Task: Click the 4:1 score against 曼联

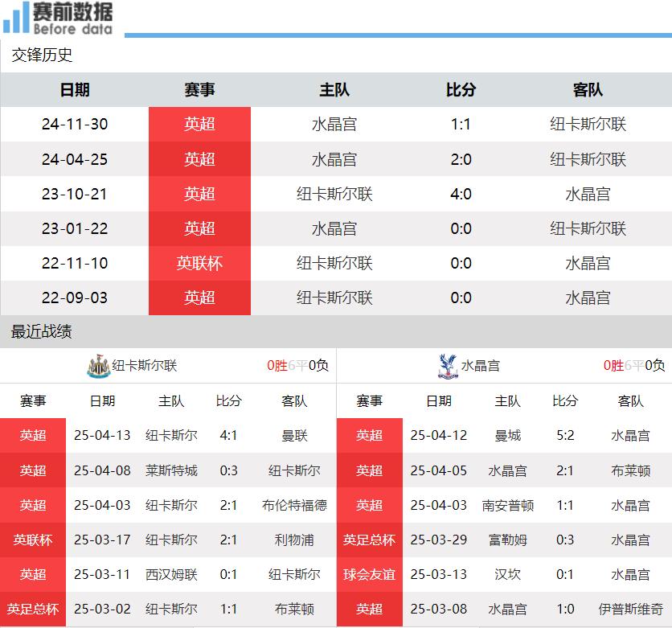Action: [228, 436]
